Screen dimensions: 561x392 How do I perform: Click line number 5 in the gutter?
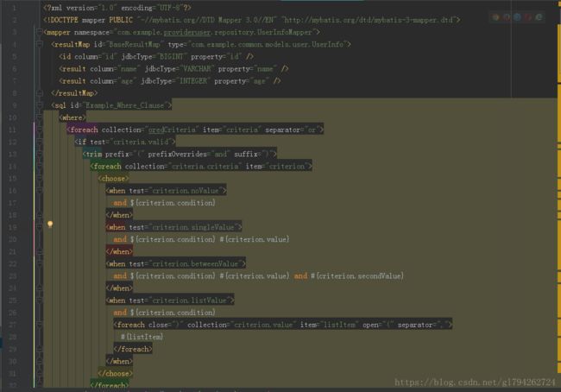(x=15, y=57)
